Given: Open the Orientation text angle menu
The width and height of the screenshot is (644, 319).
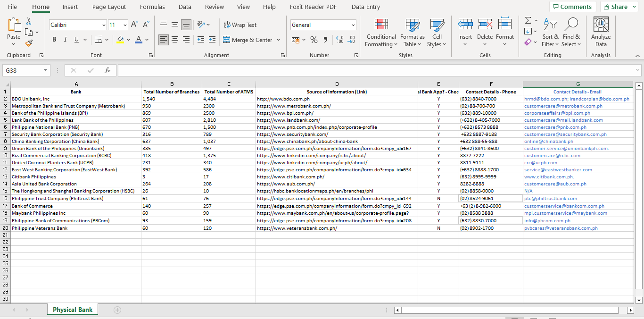Looking at the screenshot, I should tap(203, 25).
